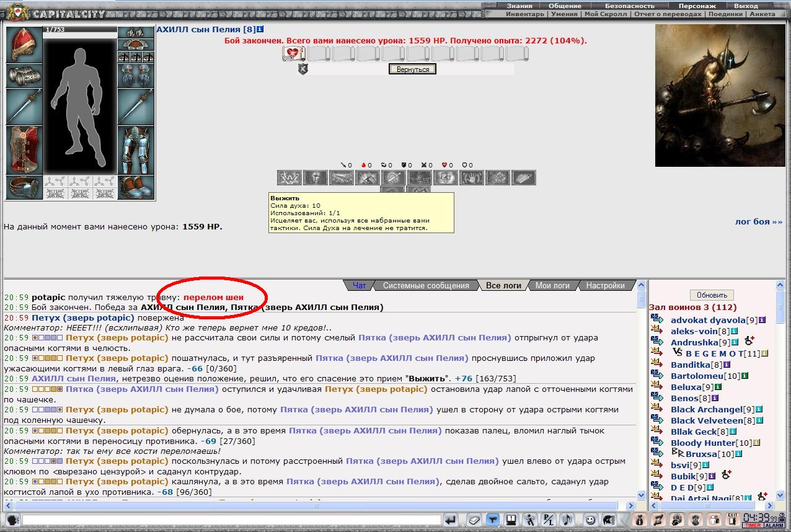Click the ALARM button
The image size is (791, 532).
774,525
